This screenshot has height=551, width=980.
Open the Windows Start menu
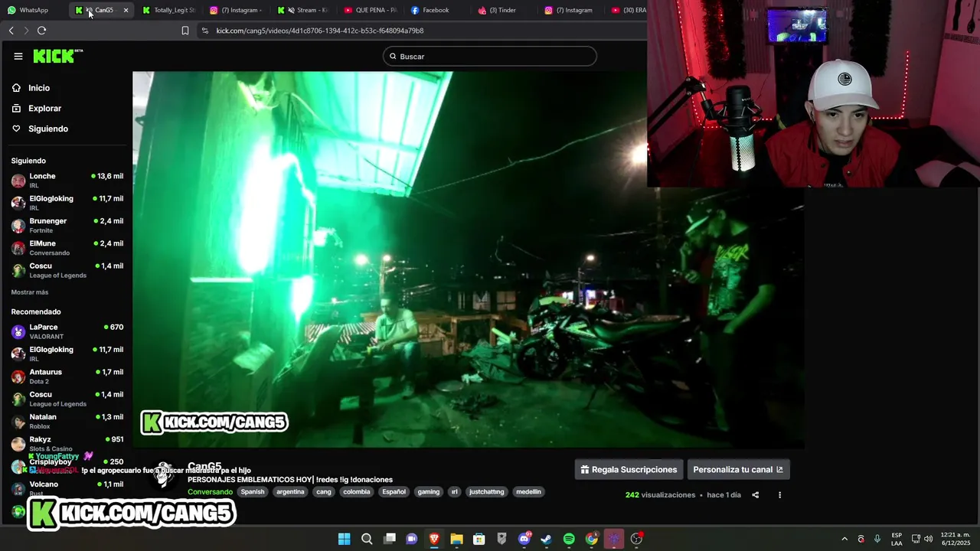click(x=345, y=539)
